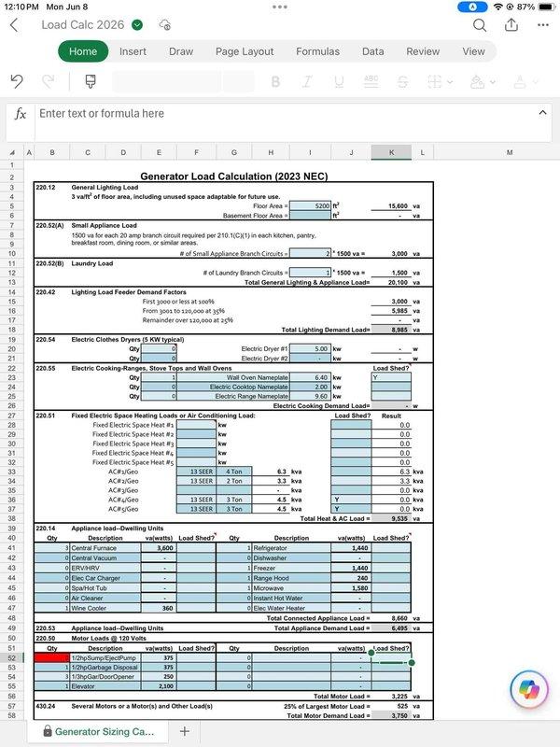The image size is (560, 747).
Task: Open the more options ellipsis
Action: point(543,25)
